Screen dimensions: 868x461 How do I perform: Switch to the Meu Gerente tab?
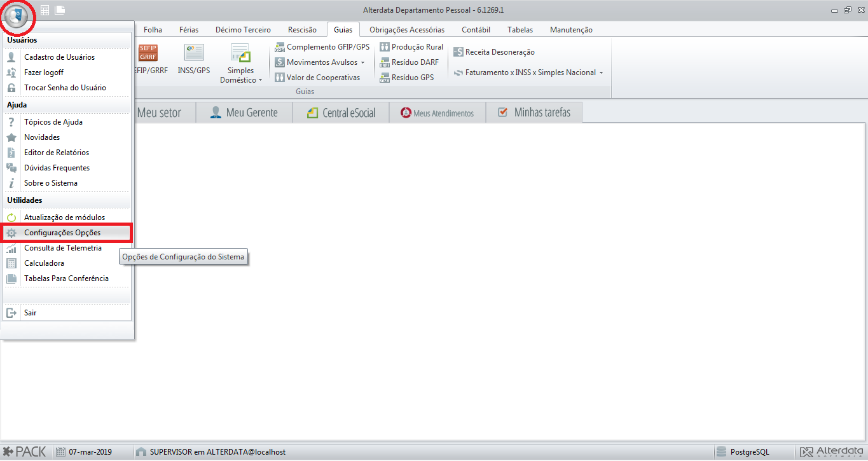coord(244,113)
